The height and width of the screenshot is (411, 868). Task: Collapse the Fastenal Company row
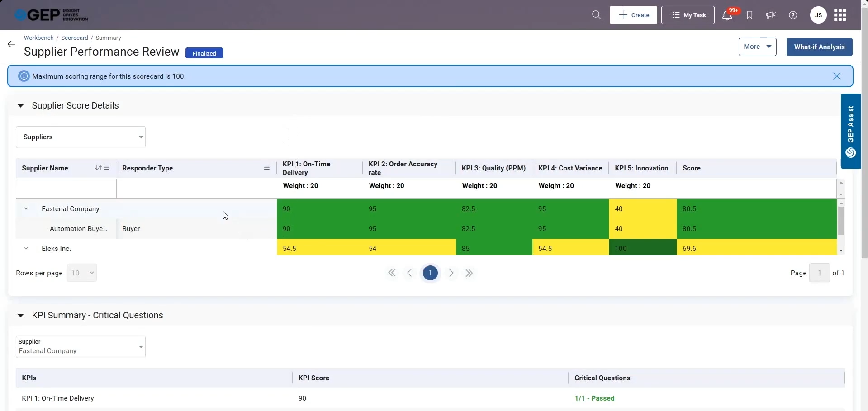click(26, 209)
